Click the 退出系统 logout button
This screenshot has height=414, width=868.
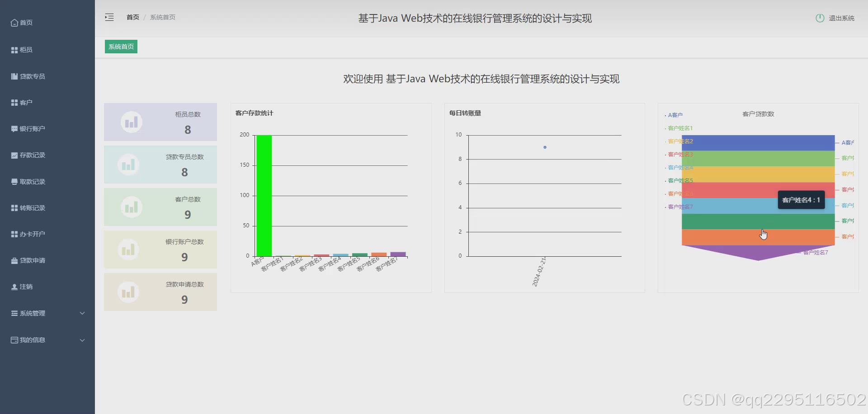pyautogui.click(x=842, y=19)
